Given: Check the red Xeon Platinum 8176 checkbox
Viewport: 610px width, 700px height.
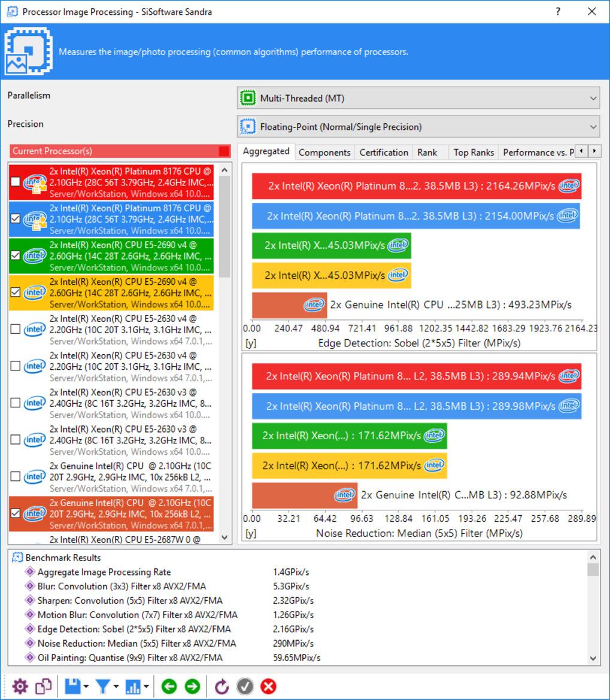Looking at the screenshot, I should click(15, 182).
